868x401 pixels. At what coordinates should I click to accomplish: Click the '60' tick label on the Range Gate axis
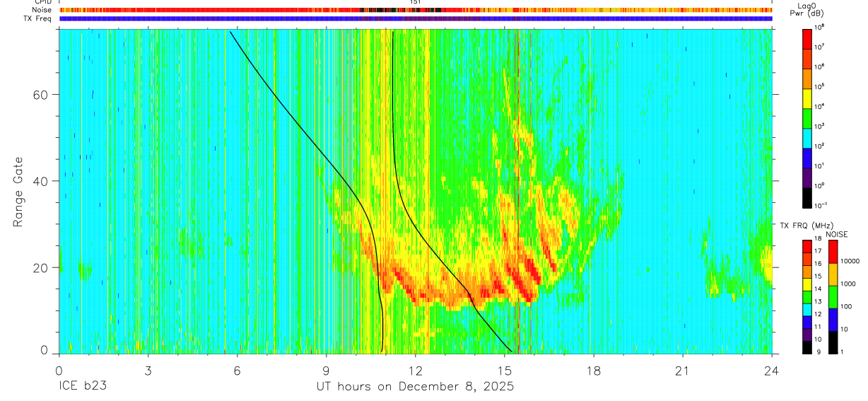[x=40, y=95]
